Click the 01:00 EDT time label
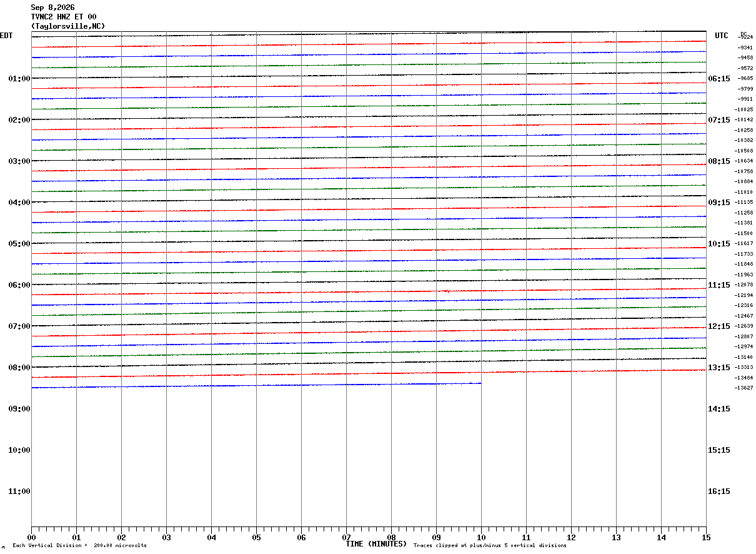This screenshot has width=756, height=554. (x=19, y=79)
